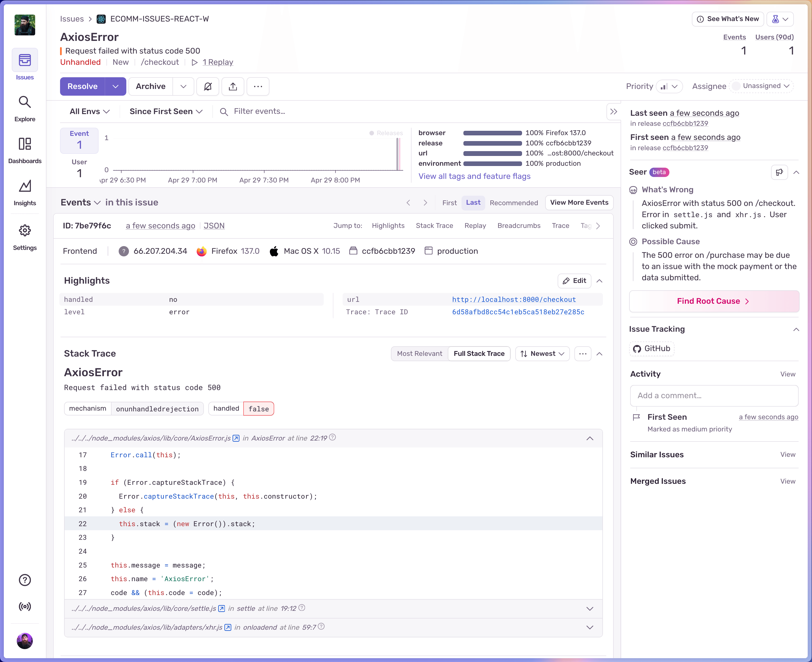Screen dimensions: 812x662
Task: Click the organization avatar at top-left
Action: coord(25,25)
